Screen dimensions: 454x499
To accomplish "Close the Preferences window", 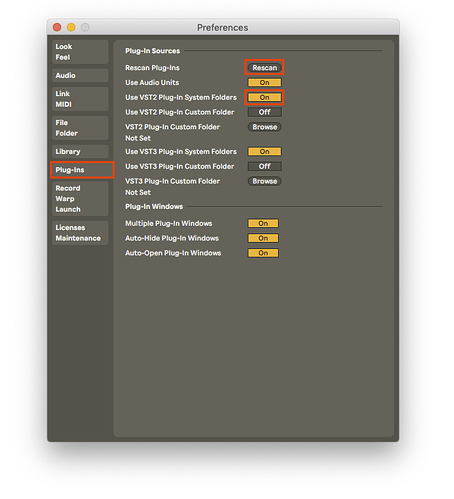I will click(57, 27).
